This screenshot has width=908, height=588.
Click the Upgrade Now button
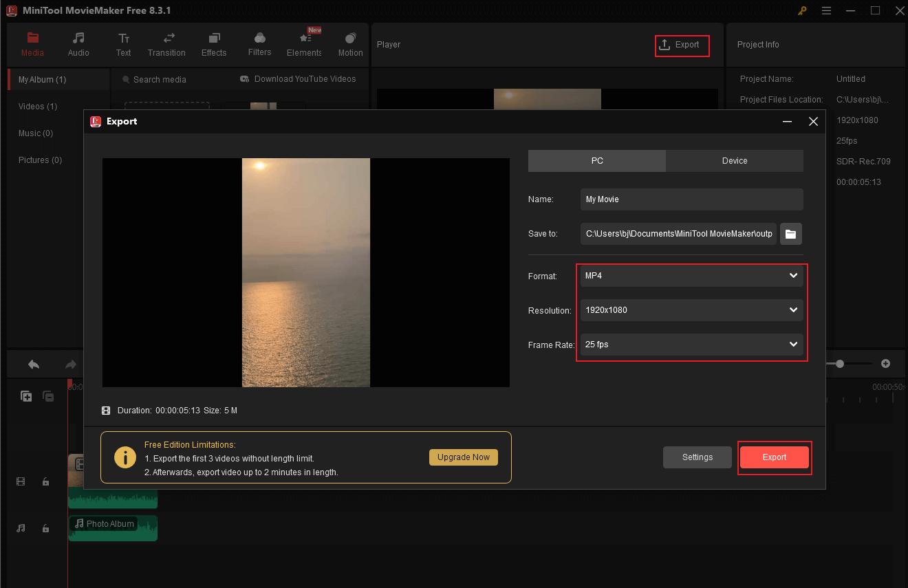click(x=463, y=457)
